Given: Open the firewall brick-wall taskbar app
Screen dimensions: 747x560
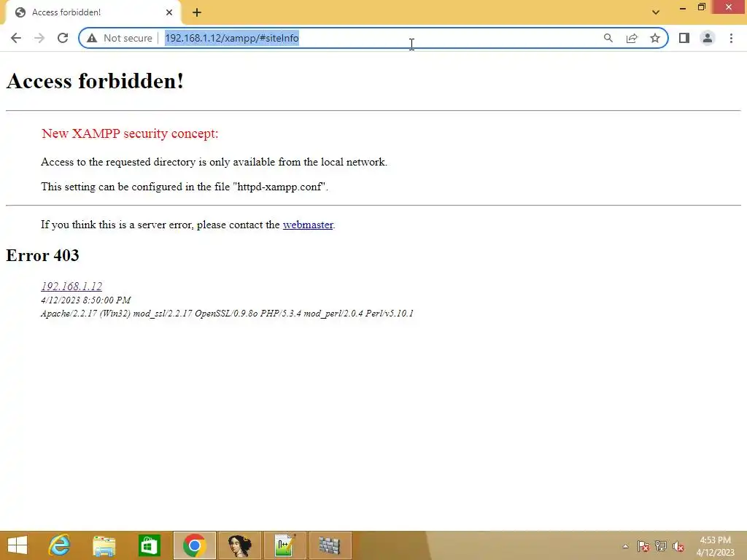Looking at the screenshot, I should [x=330, y=545].
